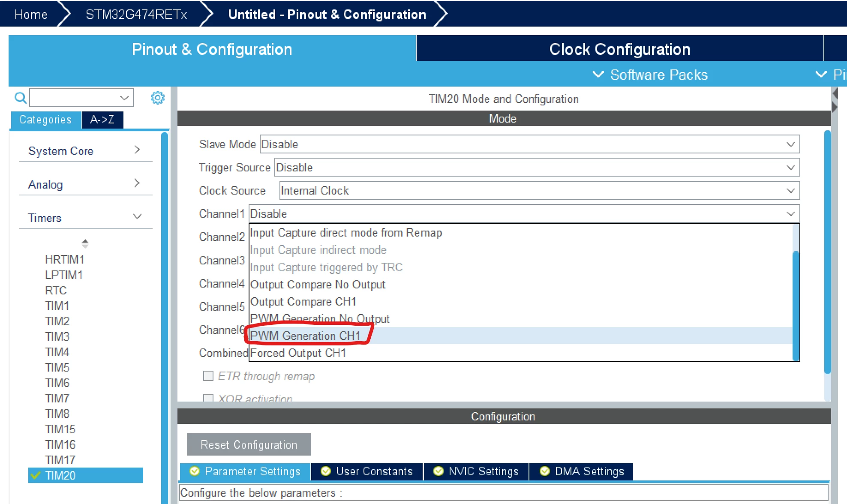This screenshot has width=847, height=504.
Task: Select TIM20 in the timers list
Action: (x=86, y=475)
